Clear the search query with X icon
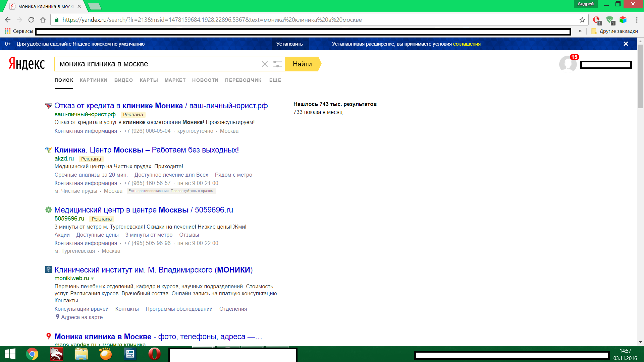This screenshot has width=644, height=362. click(265, 64)
